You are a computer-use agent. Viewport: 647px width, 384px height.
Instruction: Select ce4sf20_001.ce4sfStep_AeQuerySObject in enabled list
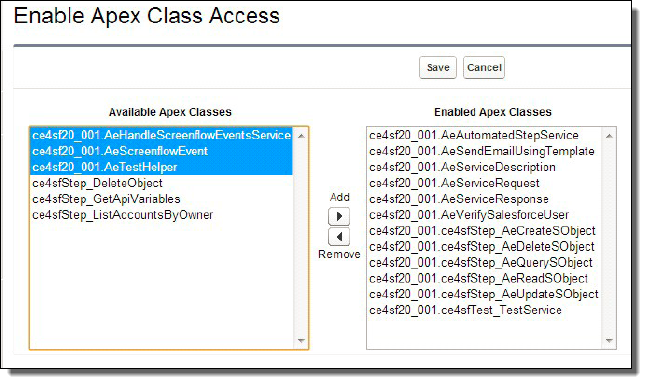(x=484, y=262)
